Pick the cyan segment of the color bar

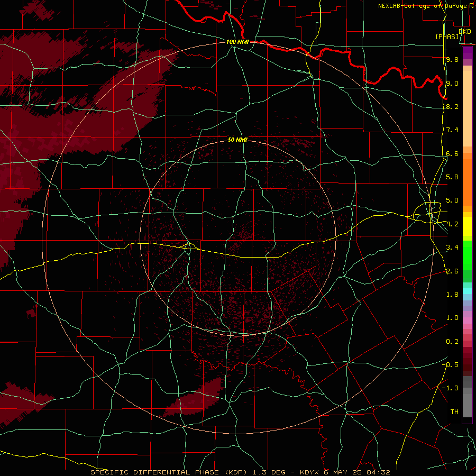pos(467,291)
